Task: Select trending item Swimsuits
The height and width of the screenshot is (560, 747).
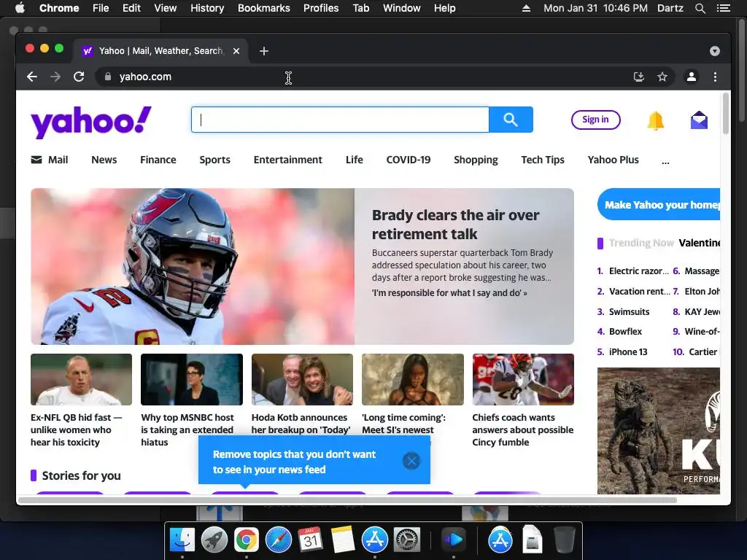Action: pos(629,311)
